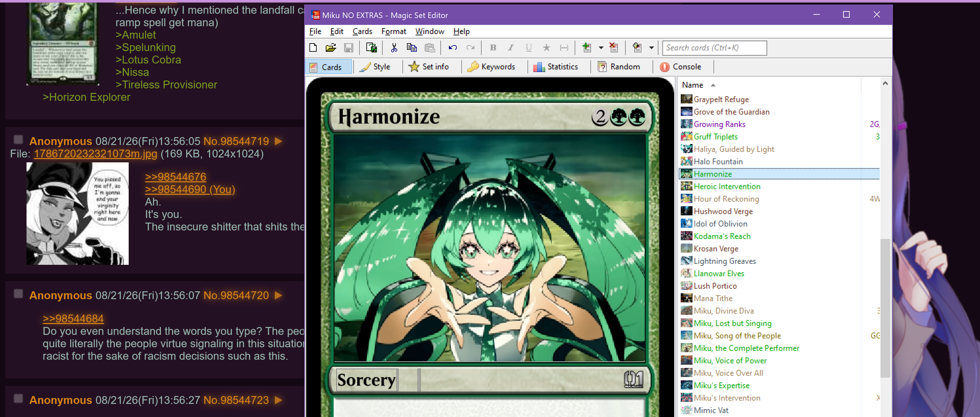The image size is (980, 417).
Task: Save the set using the floppy disk icon
Action: coord(348,47)
